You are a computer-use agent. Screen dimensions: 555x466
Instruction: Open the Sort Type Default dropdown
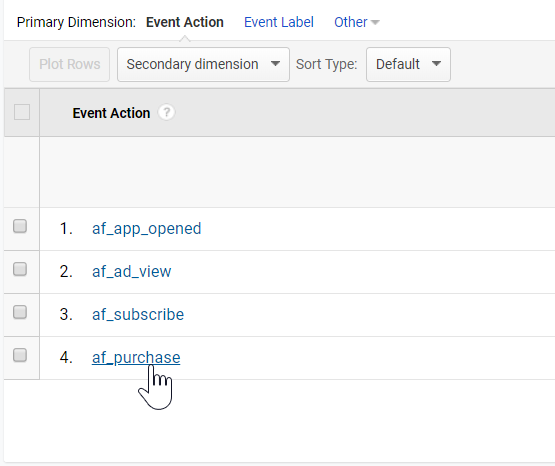point(408,64)
